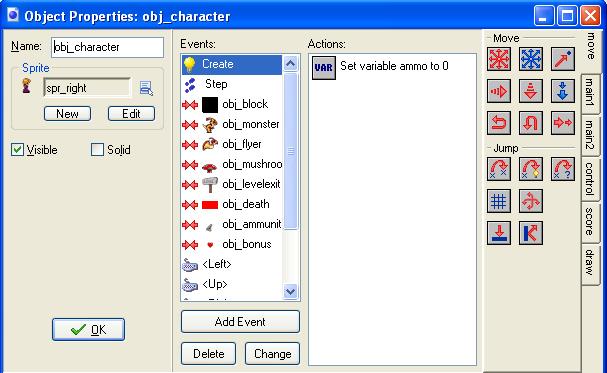Select the <Left> keyboard event
Viewport: 607px width, 373px height.
click(232, 265)
